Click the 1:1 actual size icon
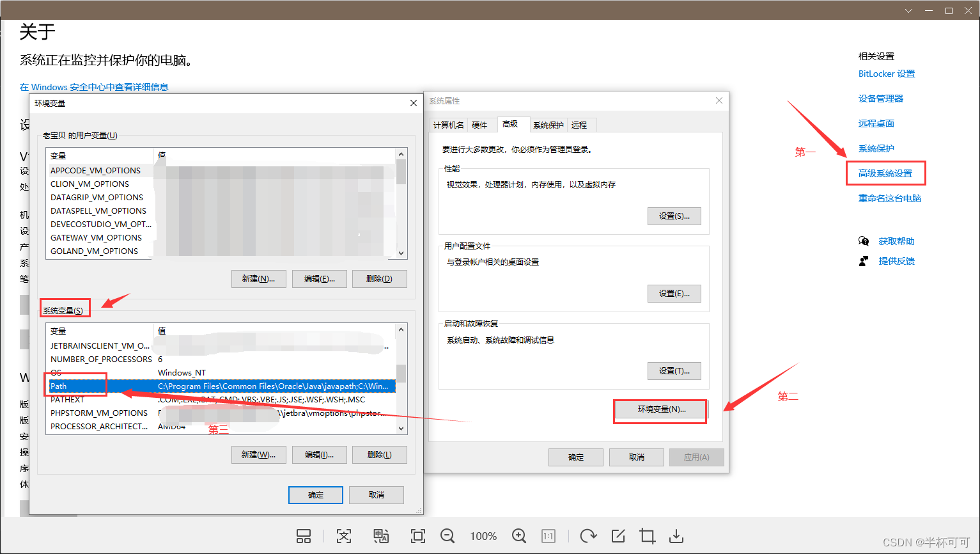980x554 pixels. coord(548,536)
